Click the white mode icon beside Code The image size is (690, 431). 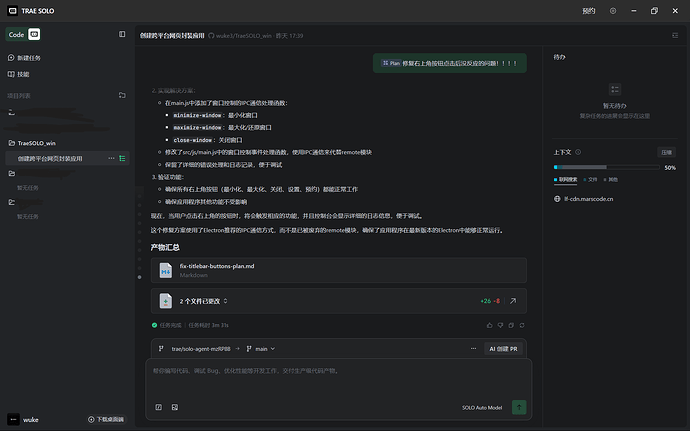pyautogui.click(x=34, y=34)
